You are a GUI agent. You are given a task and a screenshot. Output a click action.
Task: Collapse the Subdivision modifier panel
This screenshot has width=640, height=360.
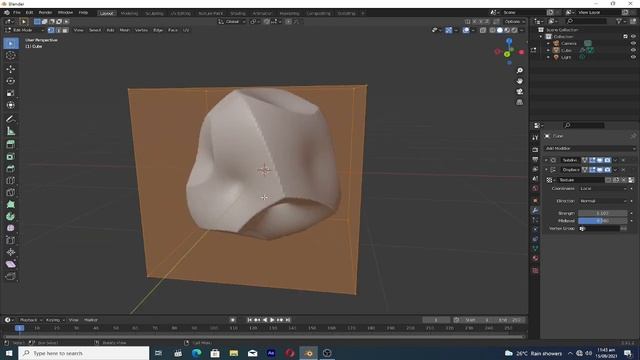tap(547, 160)
